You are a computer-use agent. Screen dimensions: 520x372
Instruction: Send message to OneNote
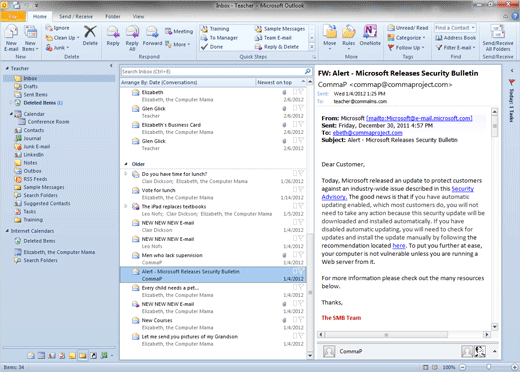pos(370,35)
